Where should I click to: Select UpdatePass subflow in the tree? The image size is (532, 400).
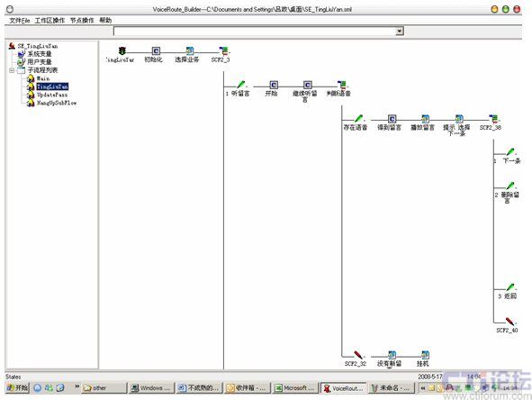(x=52, y=95)
